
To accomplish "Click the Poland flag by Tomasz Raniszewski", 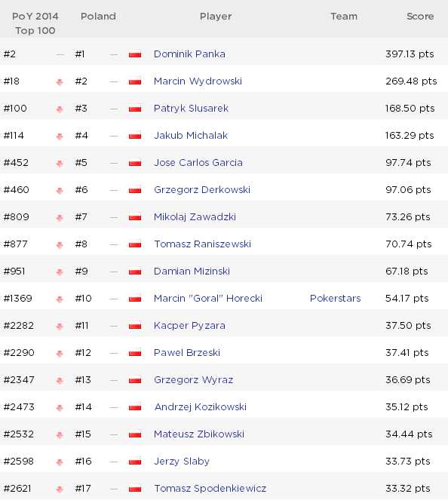I will tap(135, 244).
